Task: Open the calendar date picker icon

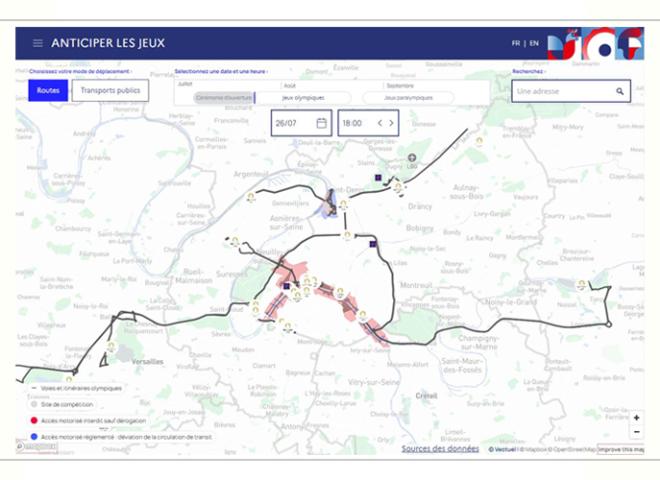Action: [x=321, y=123]
